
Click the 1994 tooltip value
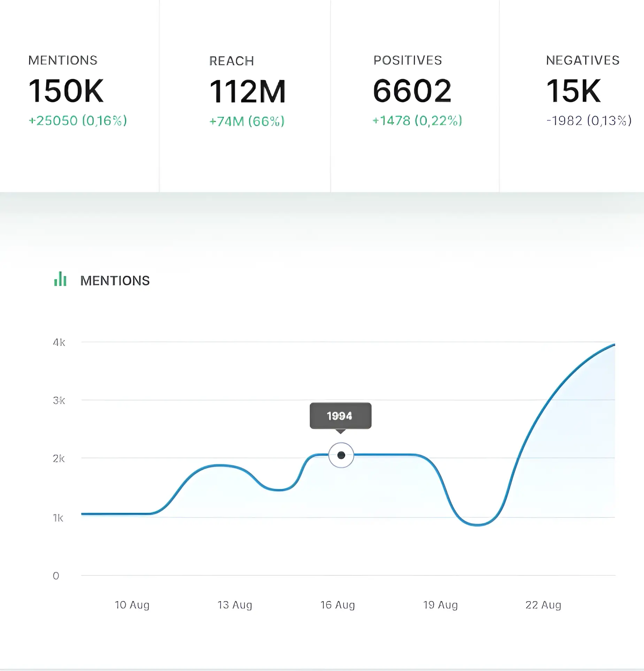coord(340,416)
